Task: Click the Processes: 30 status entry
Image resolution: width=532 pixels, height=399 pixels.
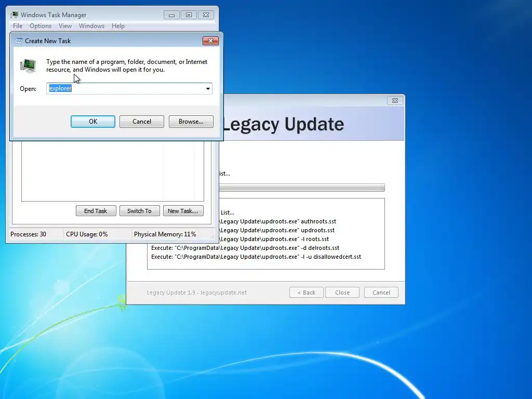Action: [x=28, y=234]
